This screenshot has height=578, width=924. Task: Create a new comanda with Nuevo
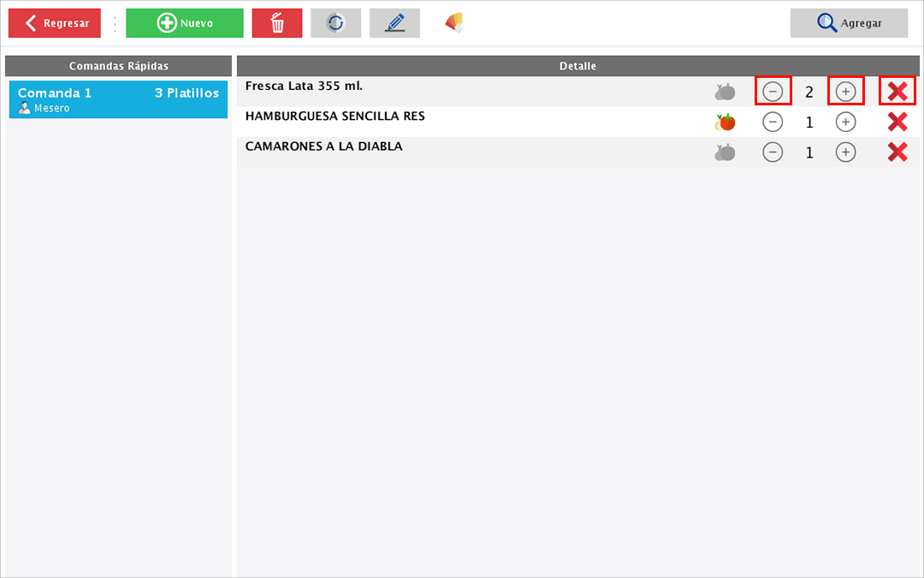pyautogui.click(x=184, y=24)
